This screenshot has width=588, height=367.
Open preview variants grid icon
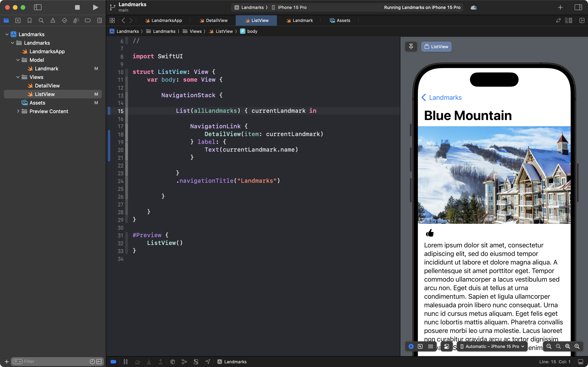(430, 346)
